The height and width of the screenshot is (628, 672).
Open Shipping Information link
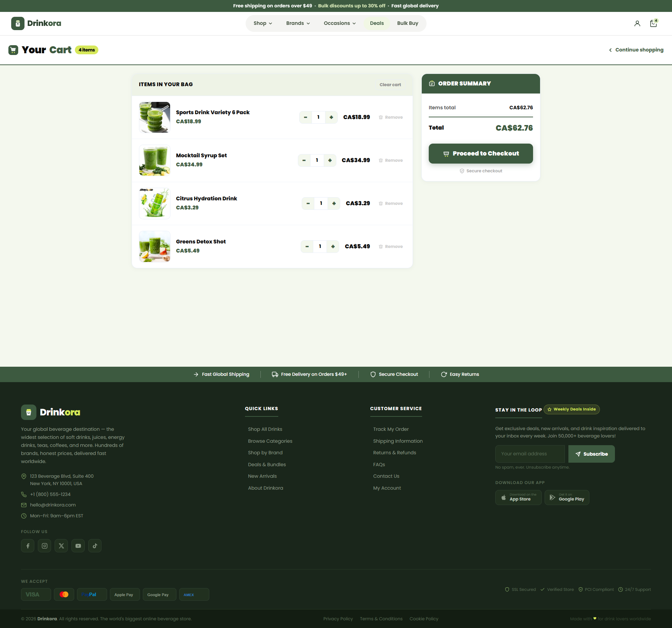(398, 441)
